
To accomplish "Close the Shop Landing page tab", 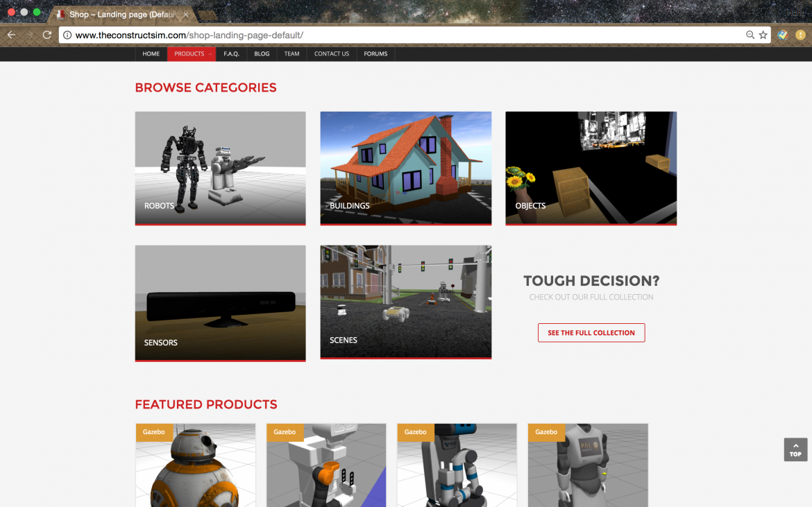I will pos(186,15).
